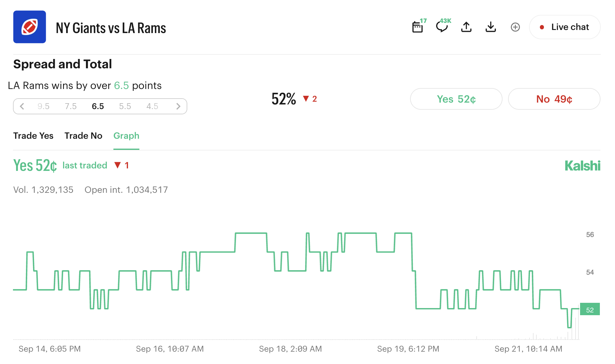Click the Sep 16, 10:07 AM axis label
This screenshot has height=364, width=615.
point(170,349)
